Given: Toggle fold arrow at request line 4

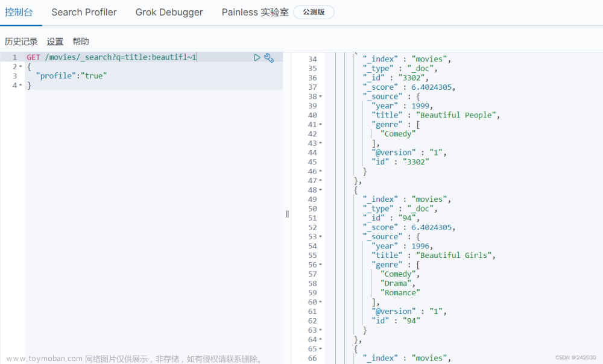Looking at the screenshot, I should (21, 85).
